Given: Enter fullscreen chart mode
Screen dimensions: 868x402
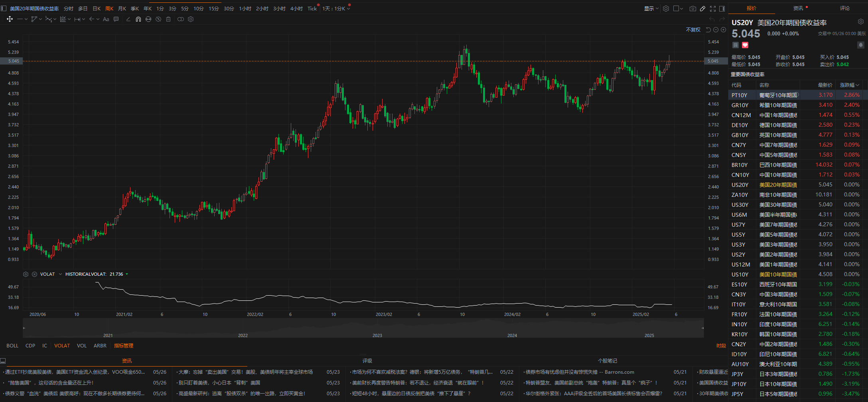Looking at the screenshot, I should tap(713, 8).
